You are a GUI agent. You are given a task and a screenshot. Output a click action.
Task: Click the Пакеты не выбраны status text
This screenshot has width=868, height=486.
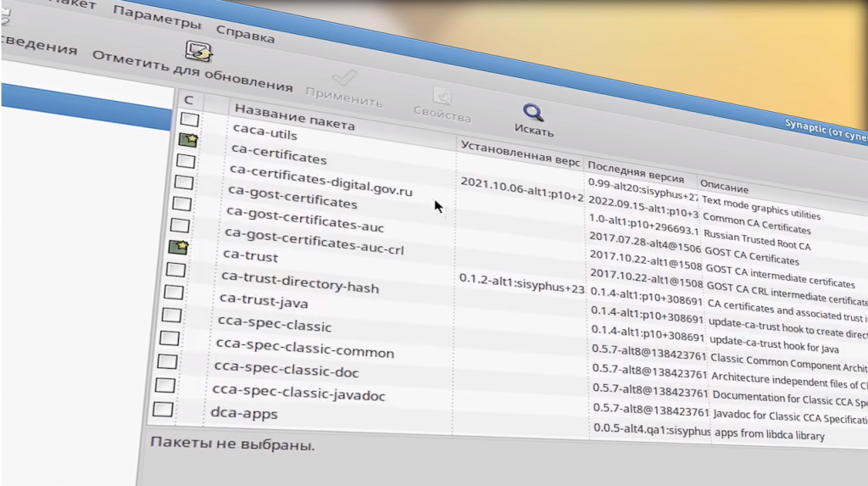pyautogui.click(x=232, y=444)
